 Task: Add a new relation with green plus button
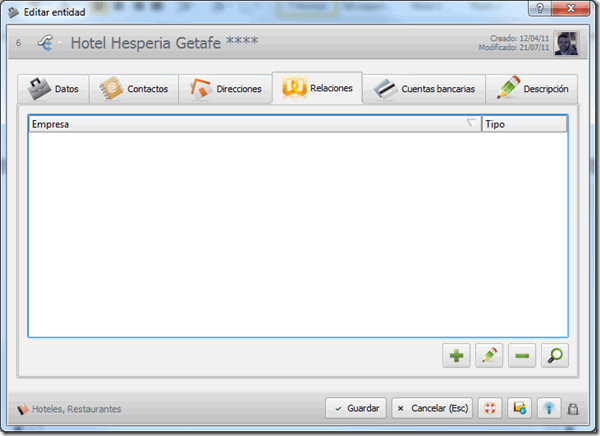[456, 356]
